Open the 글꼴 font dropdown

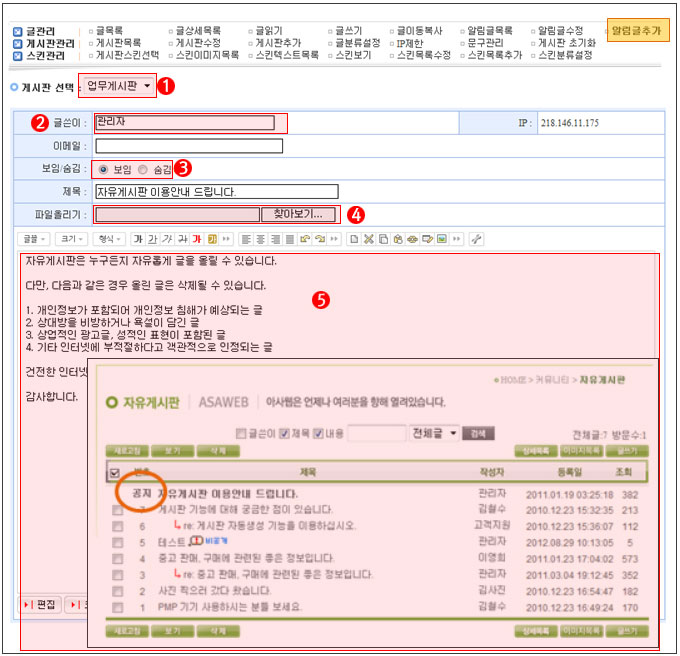(34, 240)
